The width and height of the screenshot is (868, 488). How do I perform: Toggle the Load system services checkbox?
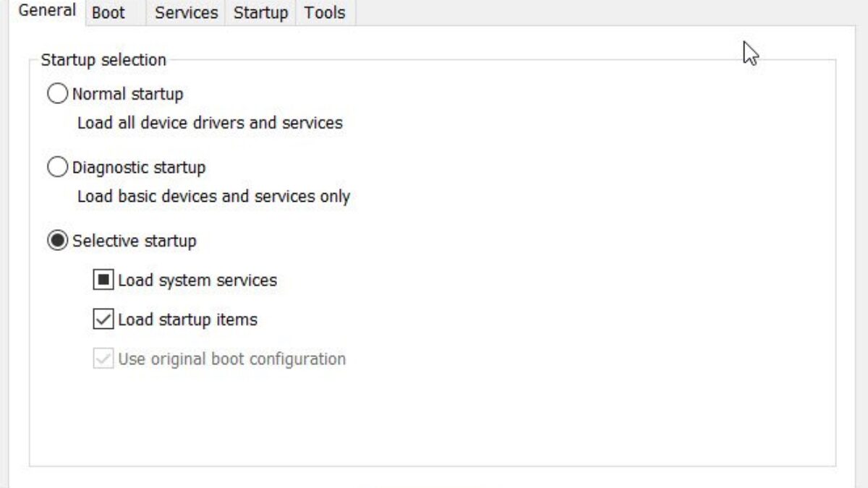coord(103,280)
